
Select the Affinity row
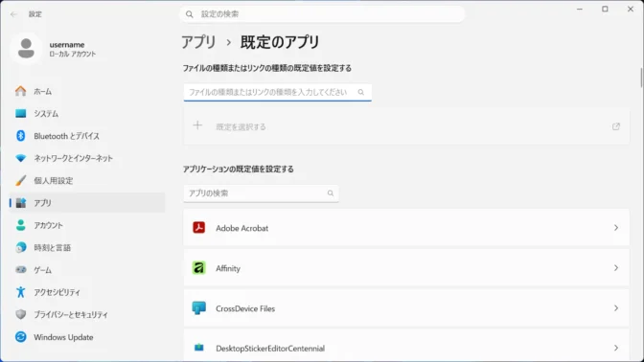click(x=406, y=267)
